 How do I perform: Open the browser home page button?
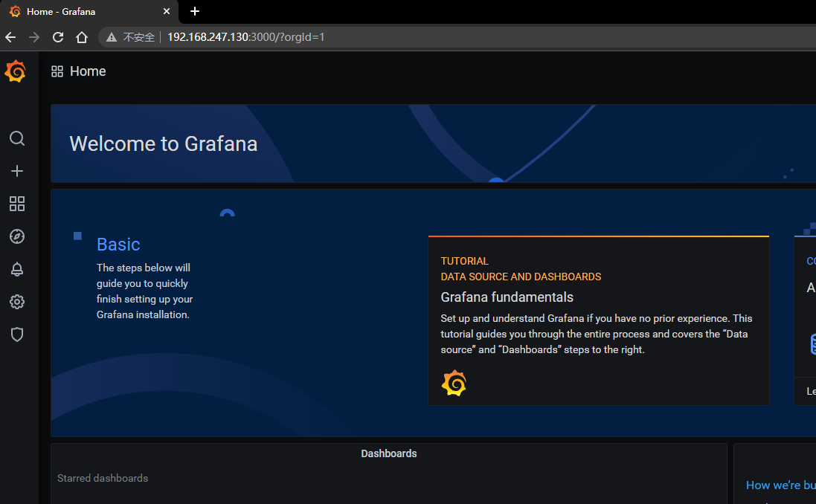(x=82, y=37)
